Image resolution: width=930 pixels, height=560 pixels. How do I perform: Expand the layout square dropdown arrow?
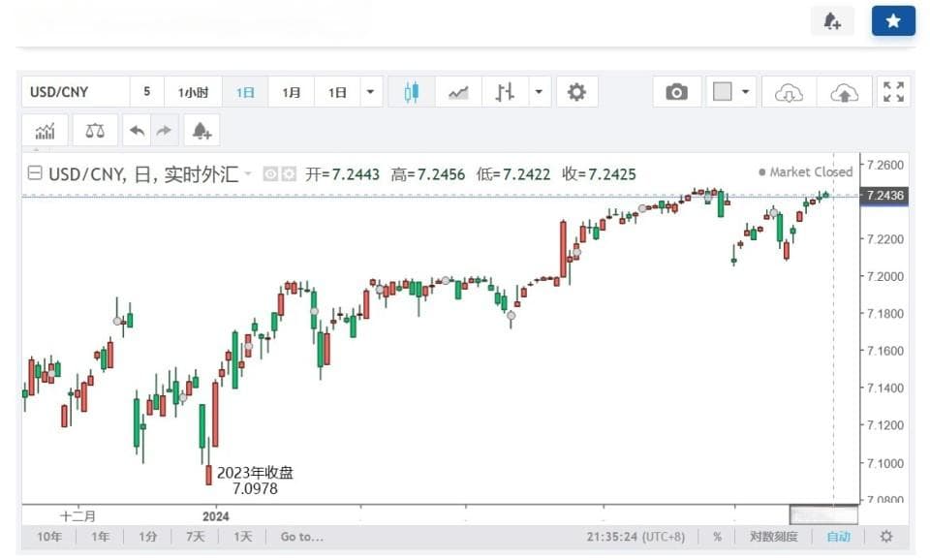click(746, 92)
